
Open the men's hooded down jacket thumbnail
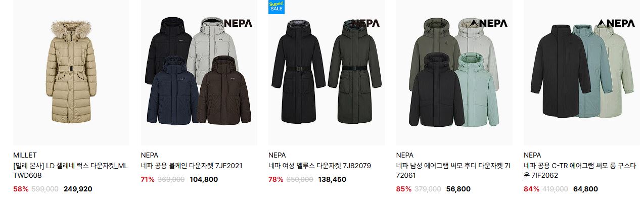tap(454, 73)
